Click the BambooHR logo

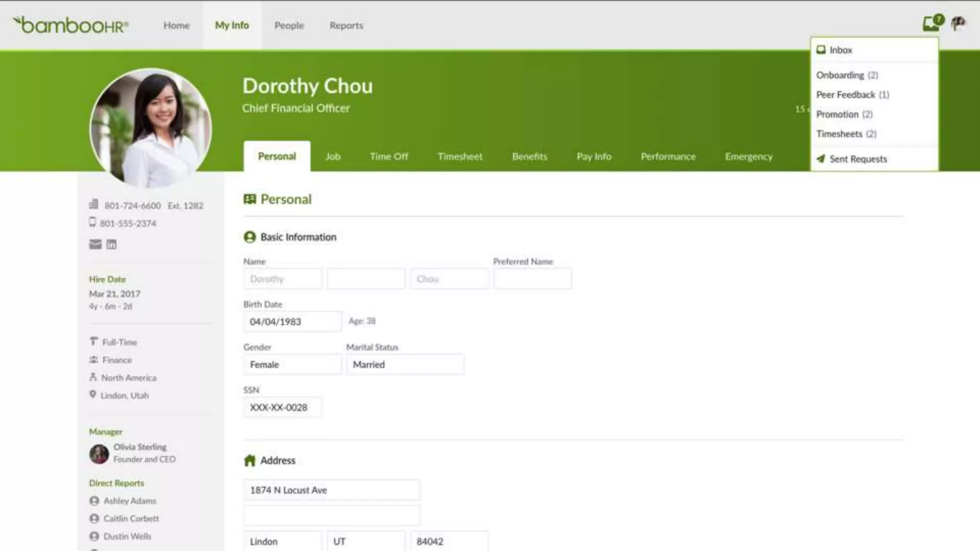coord(70,25)
